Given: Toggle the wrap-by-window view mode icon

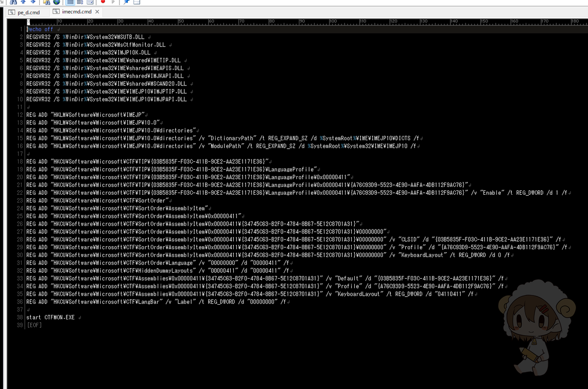Looking at the screenshot, I should click(90, 3).
